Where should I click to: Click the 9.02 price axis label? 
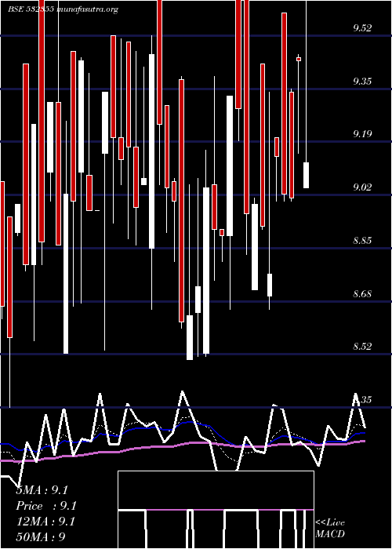pos(362,187)
